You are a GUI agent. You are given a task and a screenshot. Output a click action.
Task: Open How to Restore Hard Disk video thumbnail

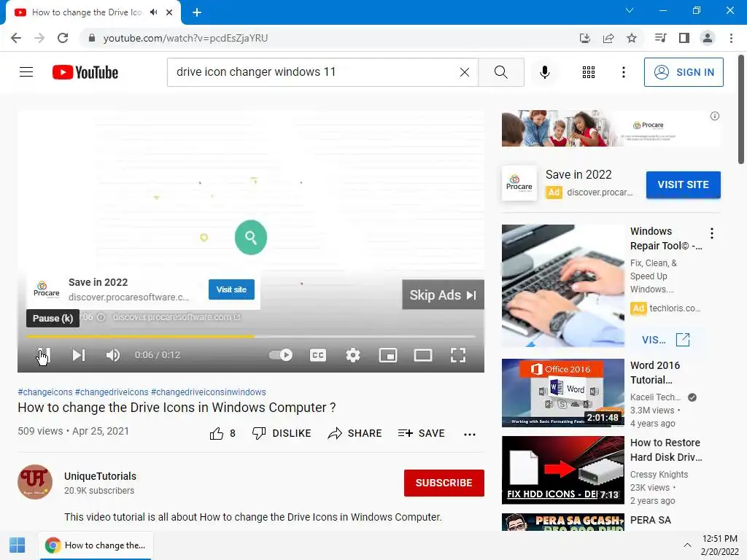tap(562, 470)
